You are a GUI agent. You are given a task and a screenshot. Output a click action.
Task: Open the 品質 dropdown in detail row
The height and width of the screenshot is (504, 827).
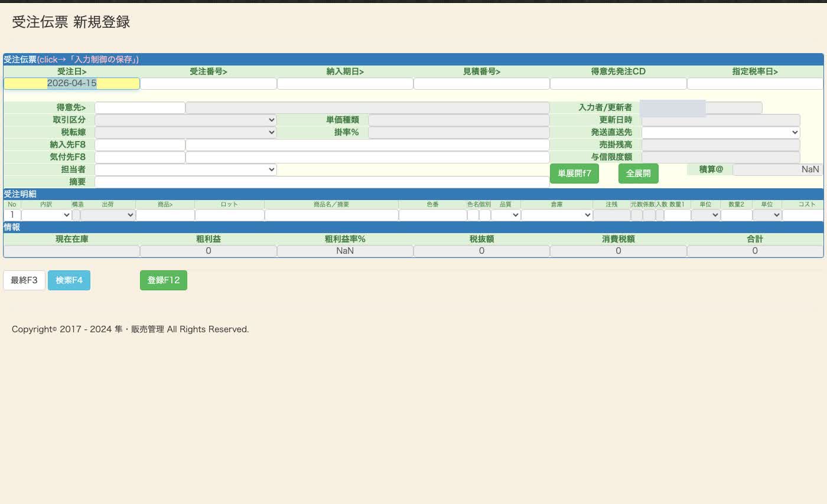tap(506, 215)
